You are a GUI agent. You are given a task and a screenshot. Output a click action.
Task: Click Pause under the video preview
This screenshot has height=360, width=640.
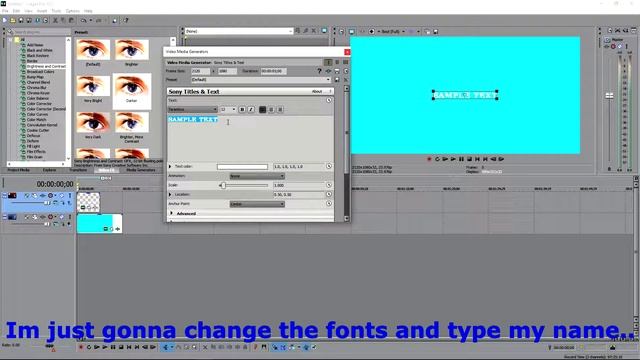pos(461,159)
